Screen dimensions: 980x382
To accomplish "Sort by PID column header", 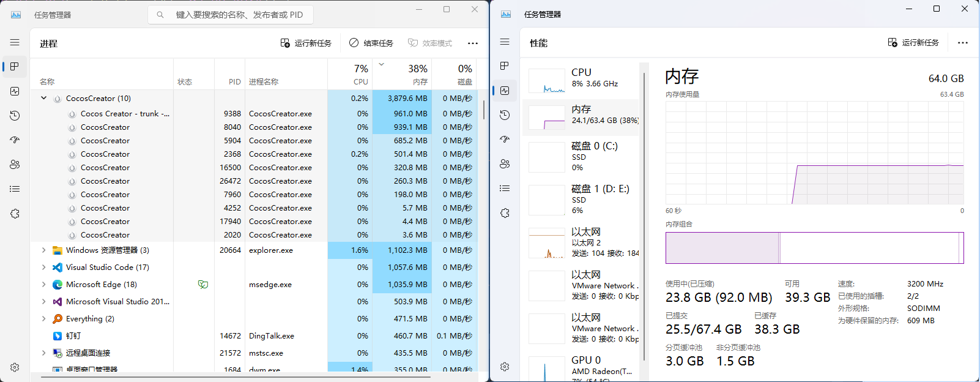I will pos(229,75).
